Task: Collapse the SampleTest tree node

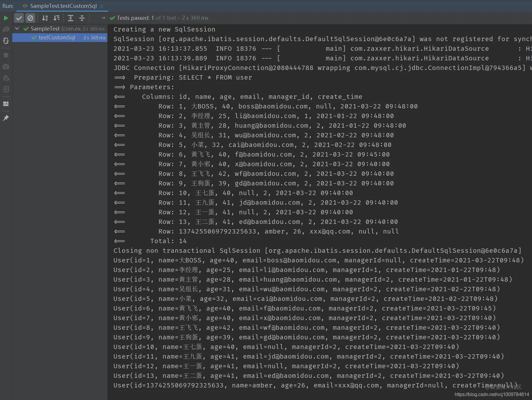Action: tap(17, 29)
